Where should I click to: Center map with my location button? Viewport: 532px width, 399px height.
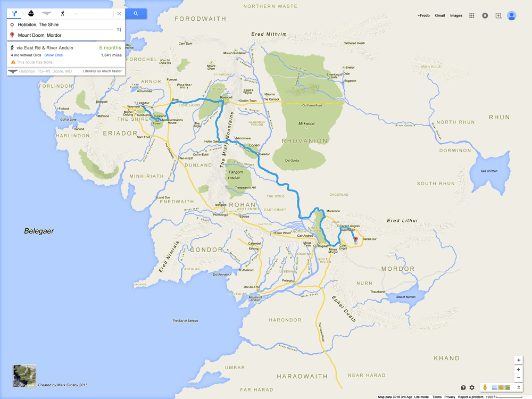[x=518, y=360]
